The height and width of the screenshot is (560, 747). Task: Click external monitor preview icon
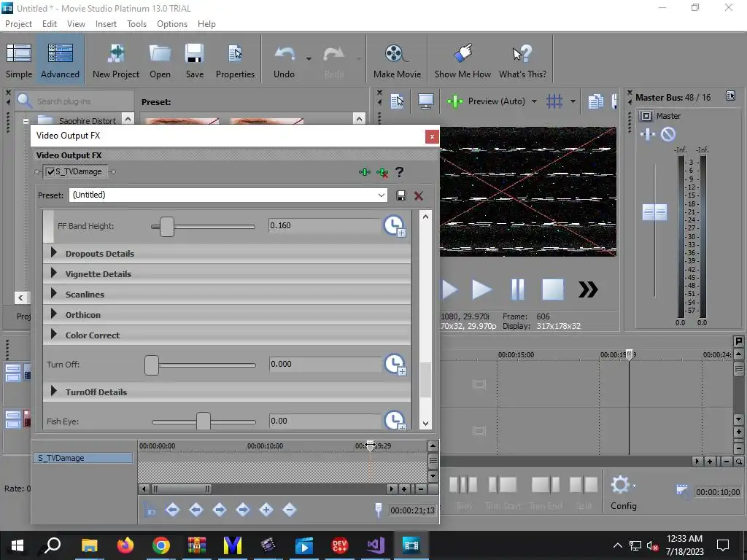pyautogui.click(x=425, y=101)
